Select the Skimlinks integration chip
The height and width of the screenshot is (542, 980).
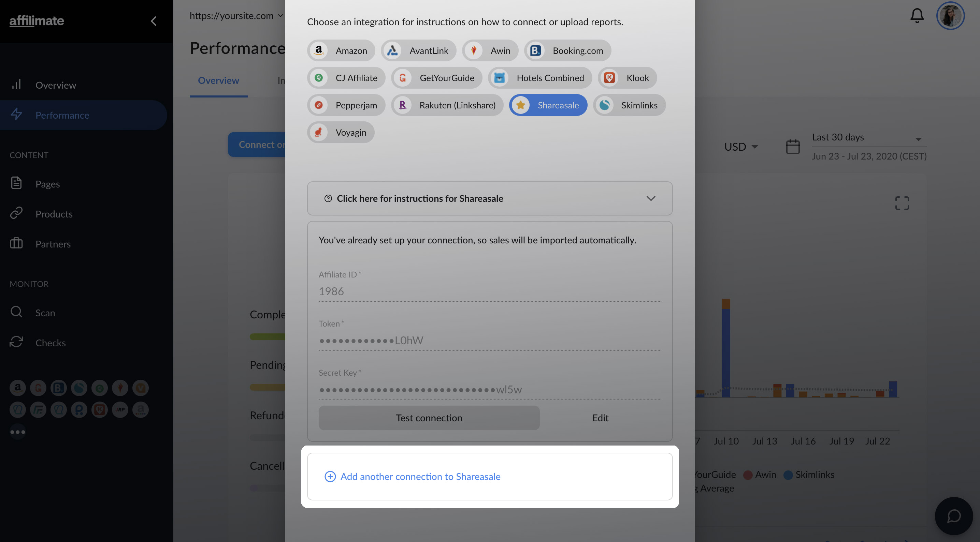coord(629,105)
